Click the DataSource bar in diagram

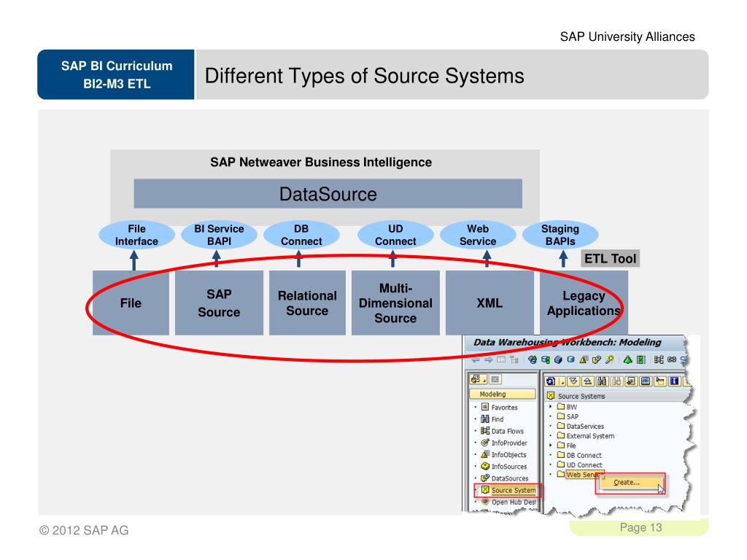point(328,193)
